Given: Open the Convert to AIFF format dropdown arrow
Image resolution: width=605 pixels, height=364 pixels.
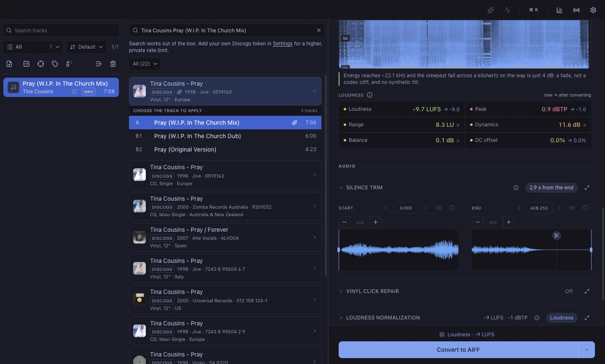Looking at the screenshot, I should coord(587,350).
